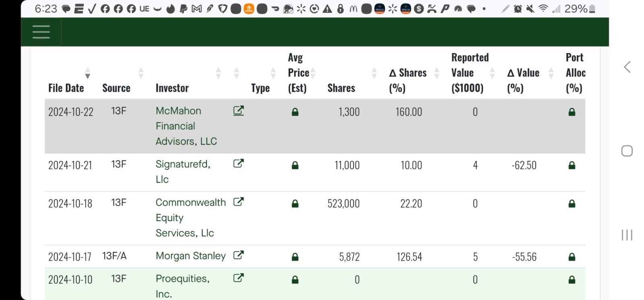The height and width of the screenshot is (300, 644).
Task: Select Δ Value -62.50
Action: tap(524, 165)
